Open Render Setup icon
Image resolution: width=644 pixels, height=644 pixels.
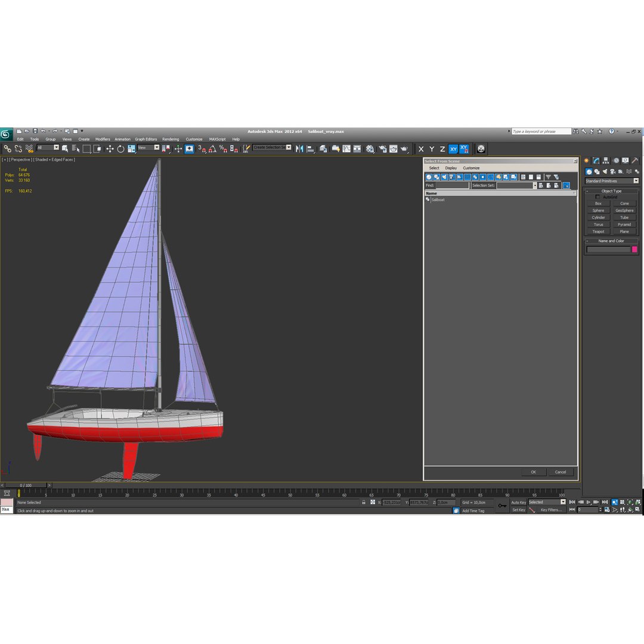coord(383,148)
